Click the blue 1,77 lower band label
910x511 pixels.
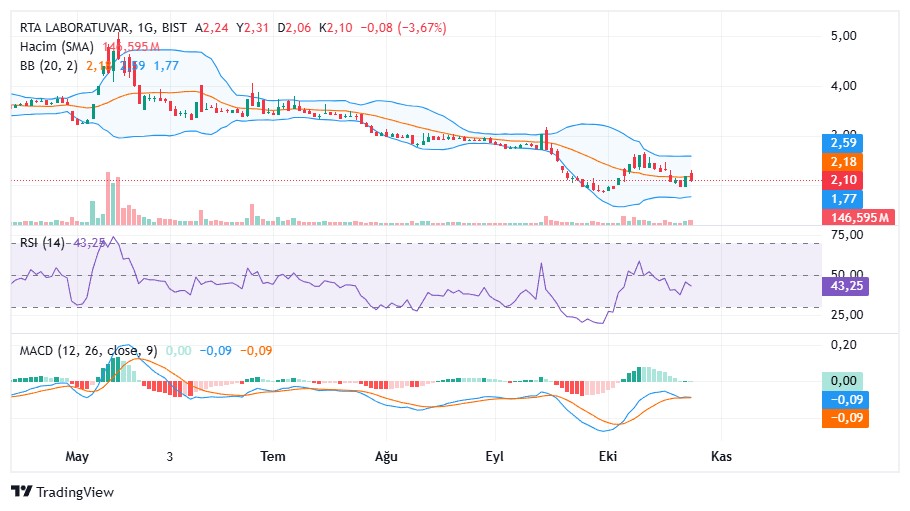(843, 199)
